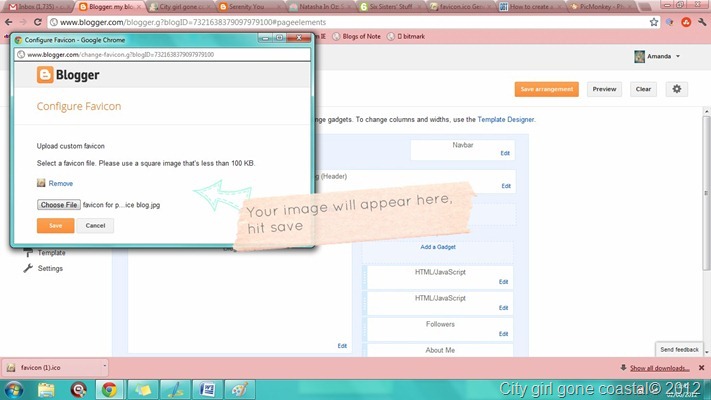Screen dimensions: 711x400
Task: Open Google Chrome on taskbar
Action: pyautogui.click(x=109, y=390)
